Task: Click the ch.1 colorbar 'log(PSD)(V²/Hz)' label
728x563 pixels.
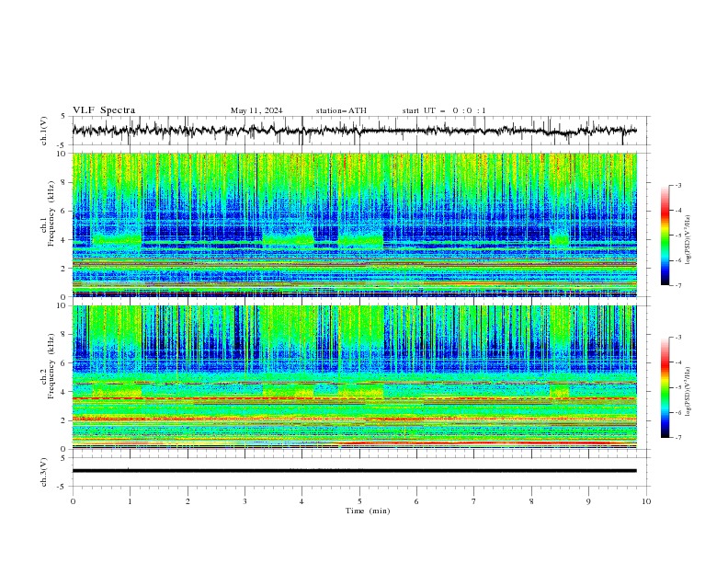Action: [688, 240]
